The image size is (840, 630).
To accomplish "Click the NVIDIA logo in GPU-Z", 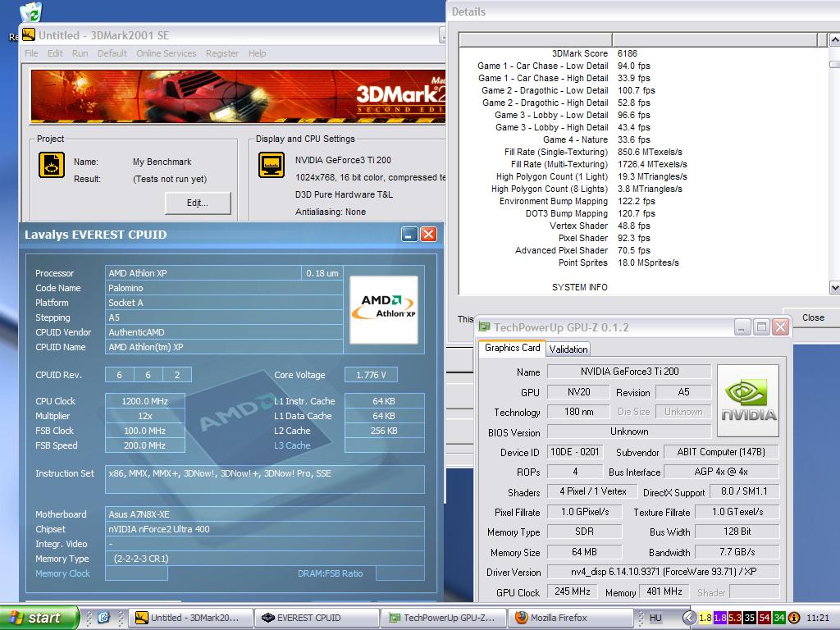I will pyautogui.click(x=748, y=400).
